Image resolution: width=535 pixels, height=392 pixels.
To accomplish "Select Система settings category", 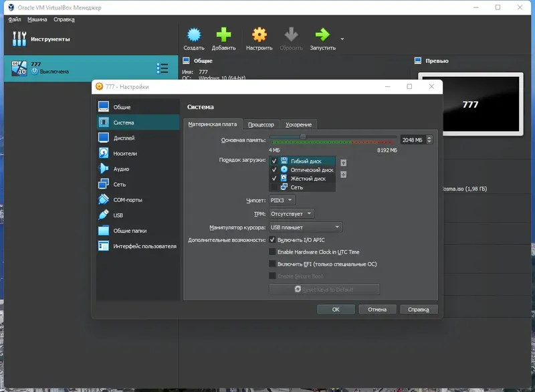I will (x=138, y=122).
